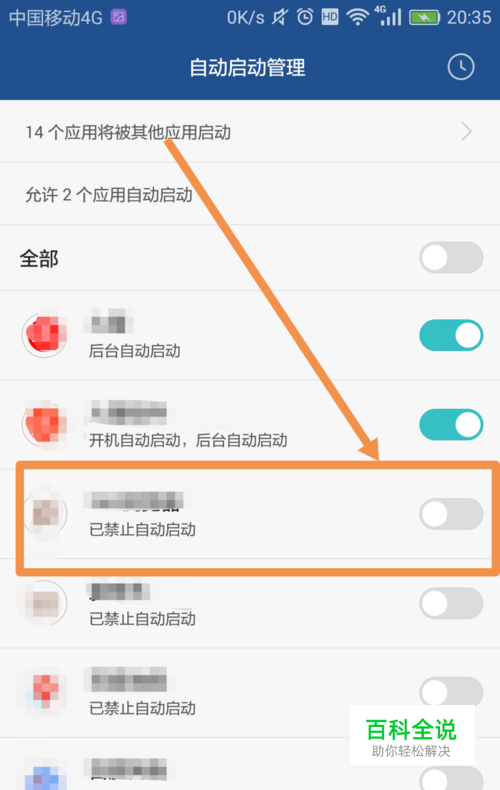Tap the 4G signal strength bars

point(388,16)
